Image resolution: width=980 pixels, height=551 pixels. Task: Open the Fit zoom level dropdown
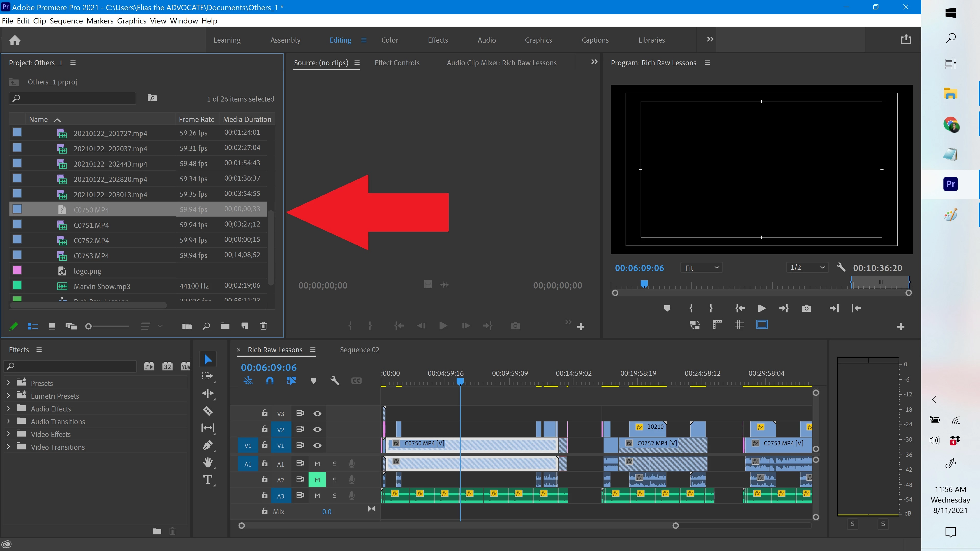[701, 268]
